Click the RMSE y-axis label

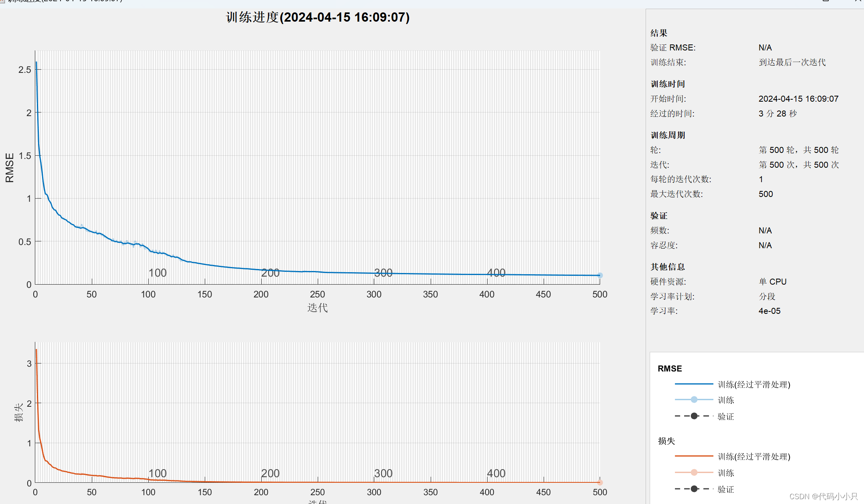tap(10, 168)
